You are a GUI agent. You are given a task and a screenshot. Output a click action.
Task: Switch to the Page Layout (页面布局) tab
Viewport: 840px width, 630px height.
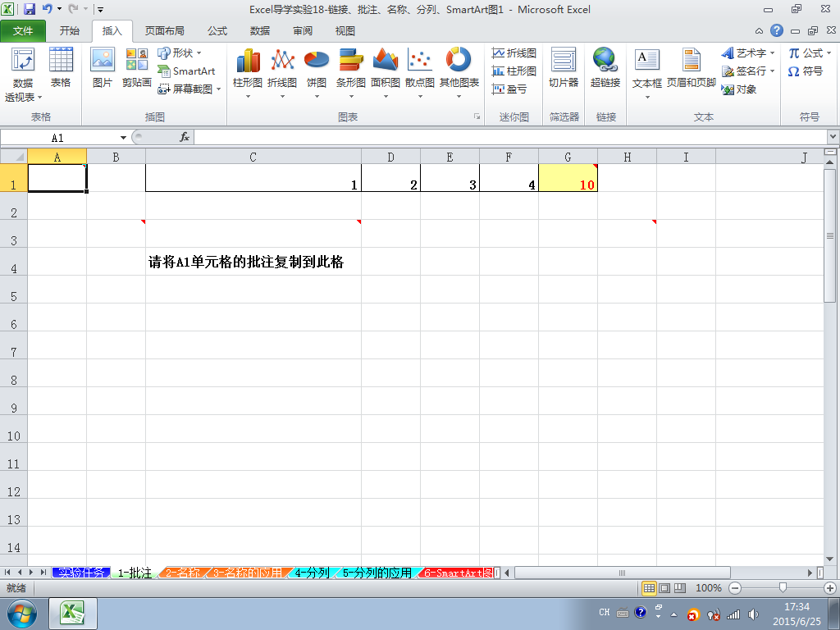click(x=164, y=31)
